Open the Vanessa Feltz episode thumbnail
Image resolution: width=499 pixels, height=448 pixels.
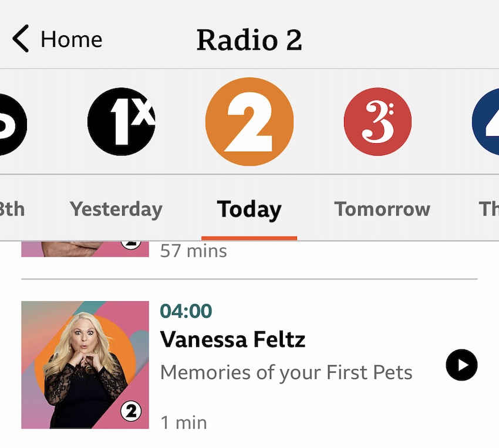click(x=85, y=365)
